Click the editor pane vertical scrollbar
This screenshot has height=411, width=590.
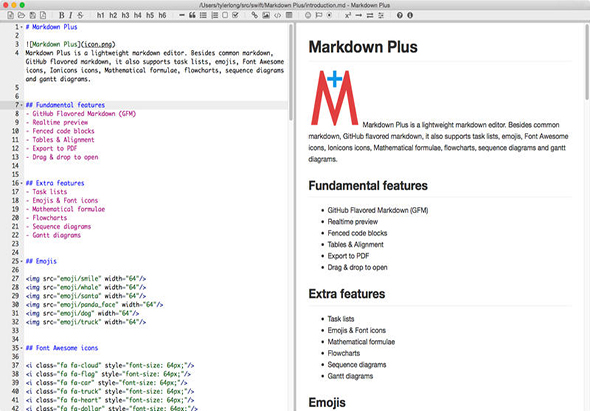pyautogui.click(x=291, y=72)
